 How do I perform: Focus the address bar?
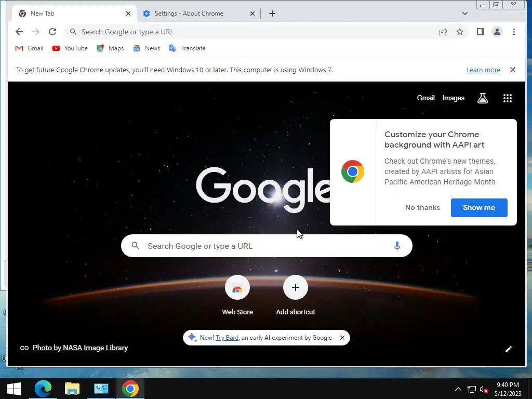click(x=251, y=32)
